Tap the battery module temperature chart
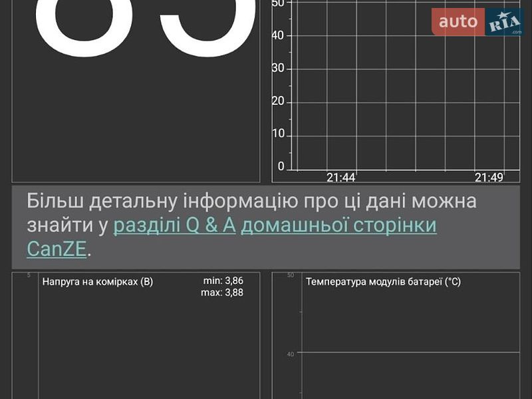 coord(396,336)
